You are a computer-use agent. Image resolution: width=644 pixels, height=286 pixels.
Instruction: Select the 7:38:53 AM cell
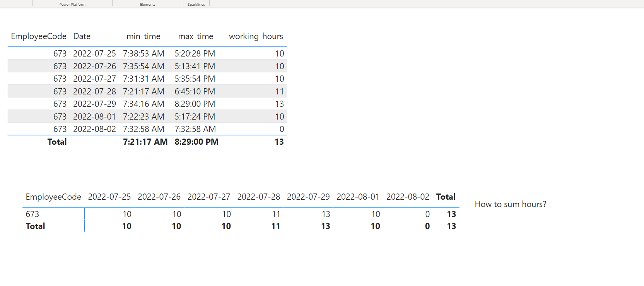tap(143, 53)
